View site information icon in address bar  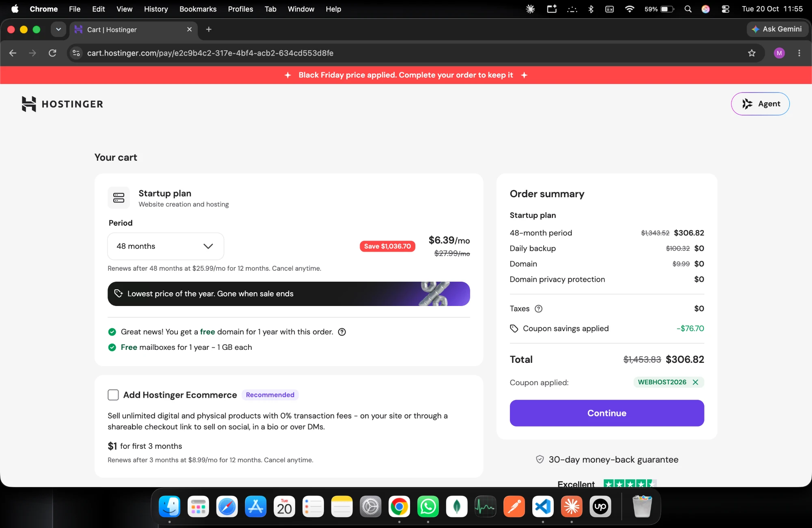tap(76, 53)
